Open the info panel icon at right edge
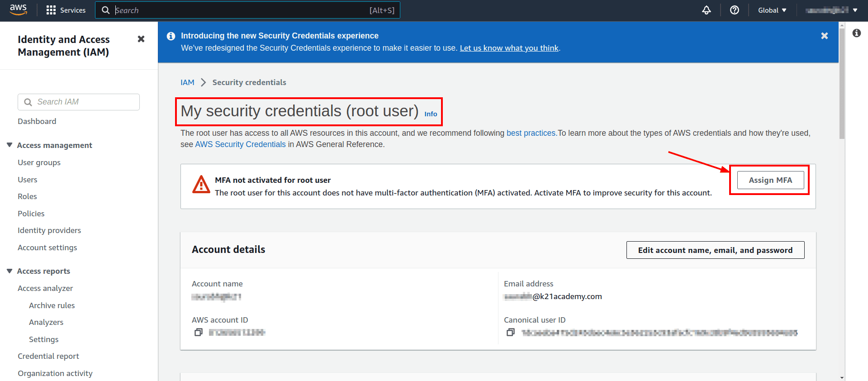Screen dimensions: 868x381 [x=856, y=33]
